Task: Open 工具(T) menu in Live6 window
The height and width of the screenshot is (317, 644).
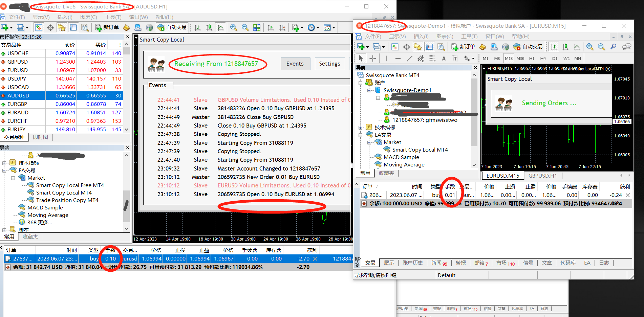Action: 113,17
